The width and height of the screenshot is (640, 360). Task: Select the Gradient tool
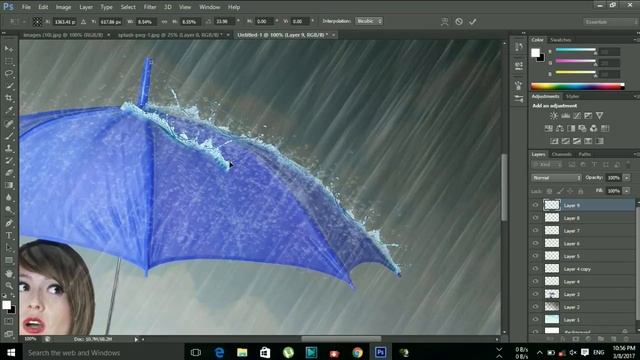9,185
